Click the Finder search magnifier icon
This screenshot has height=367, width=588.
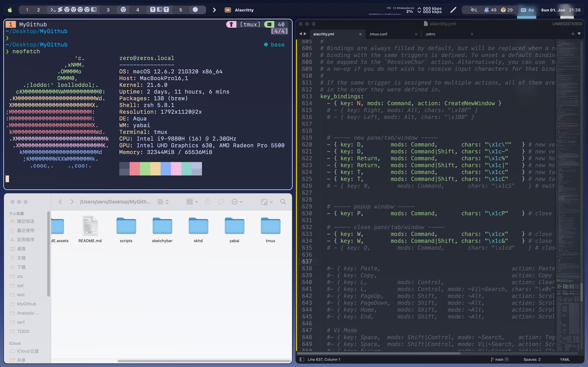(283, 202)
